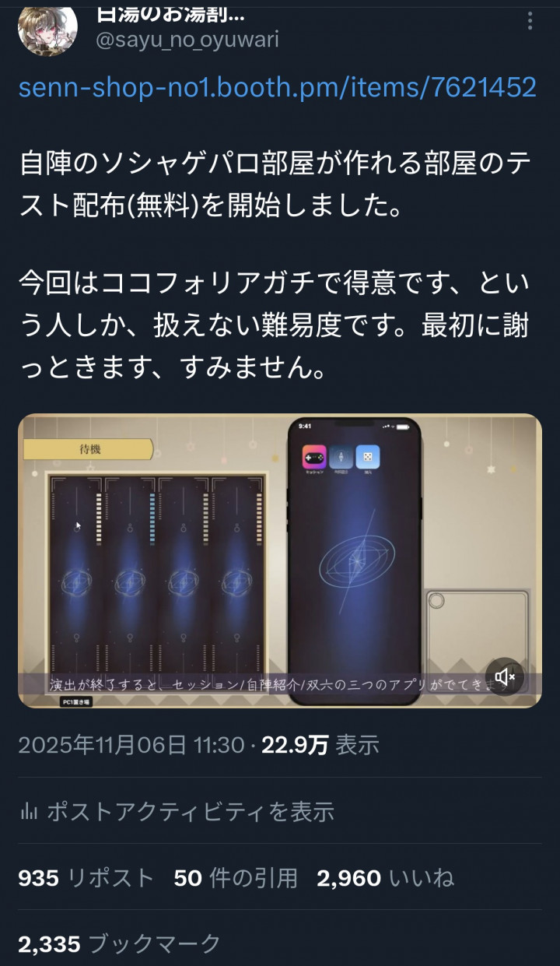560x966 pixels.
Task: Tap the dice app icon on phone mockup
Action: [x=367, y=457]
